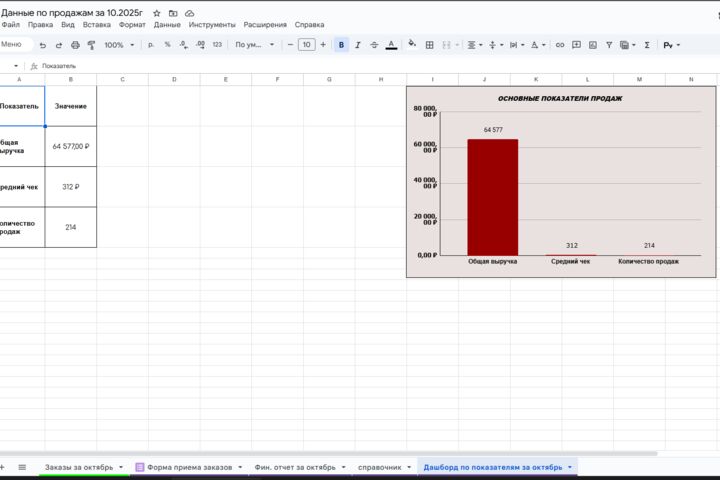Open the font family dropdown

click(x=255, y=45)
